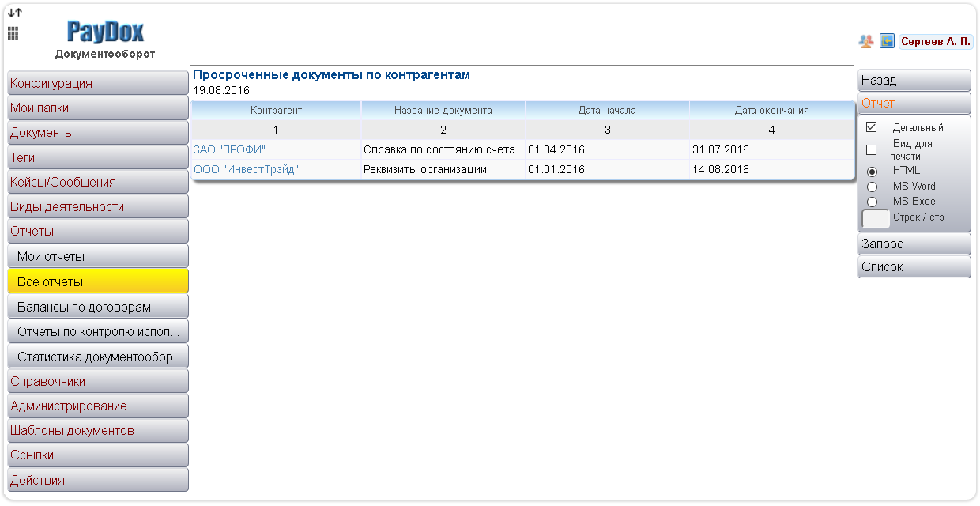Viewport: 980px width, 506px height.
Task: Click the PayDox logo
Action: pyautogui.click(x=105, y=32)
